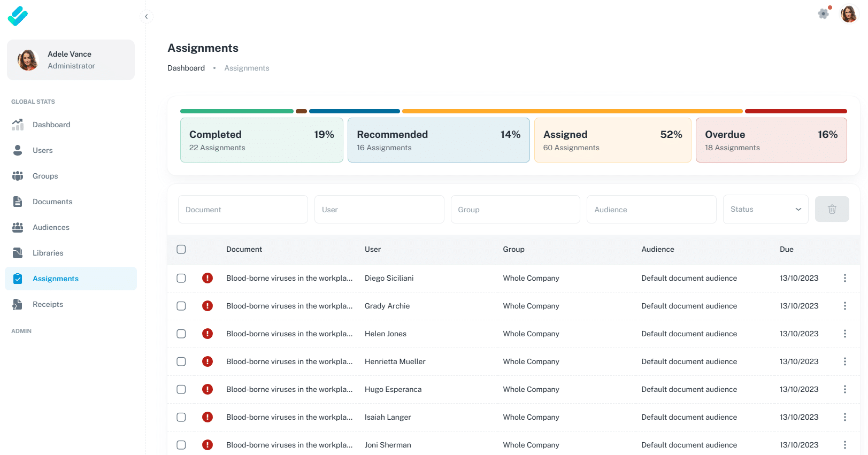Click overdue warning icon for Hugo Esperanca

click(208, 389)
